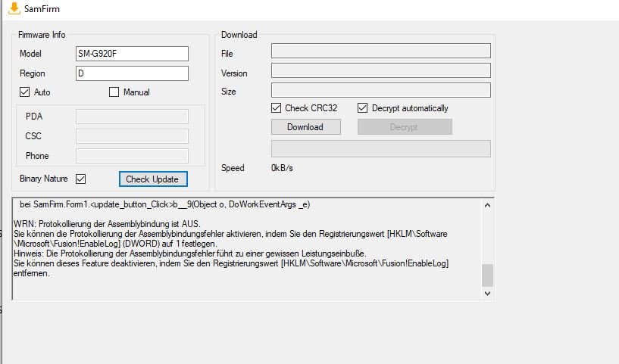Uncheck the Auto checkbox

click(x=24, y=92)
